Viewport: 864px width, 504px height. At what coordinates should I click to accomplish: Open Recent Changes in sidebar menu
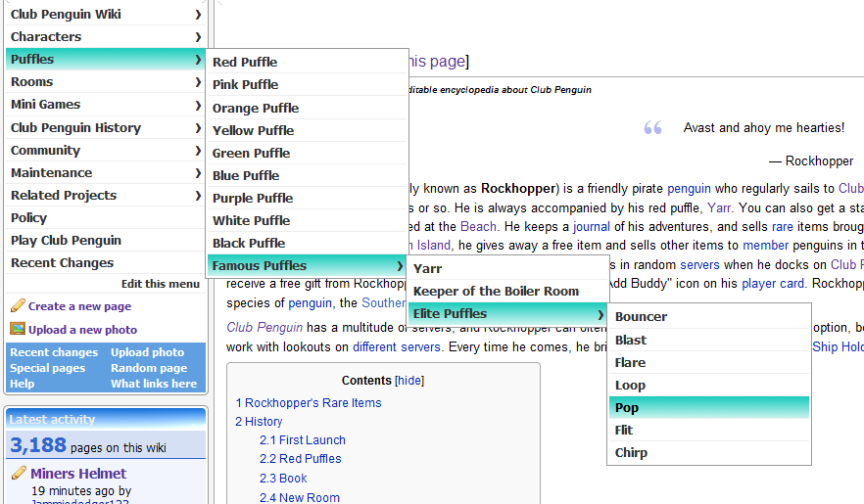105,263
